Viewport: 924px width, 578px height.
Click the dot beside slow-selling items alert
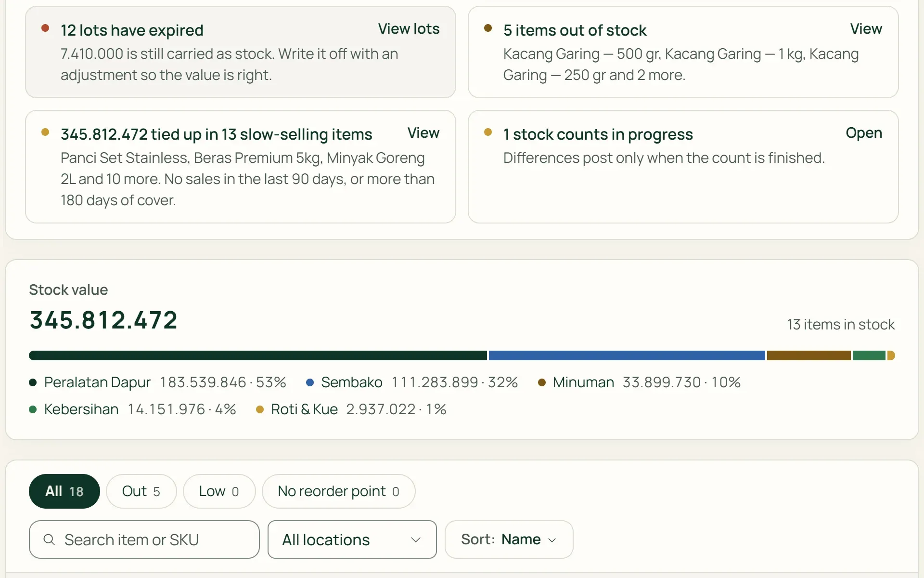[x=45, y=132]
